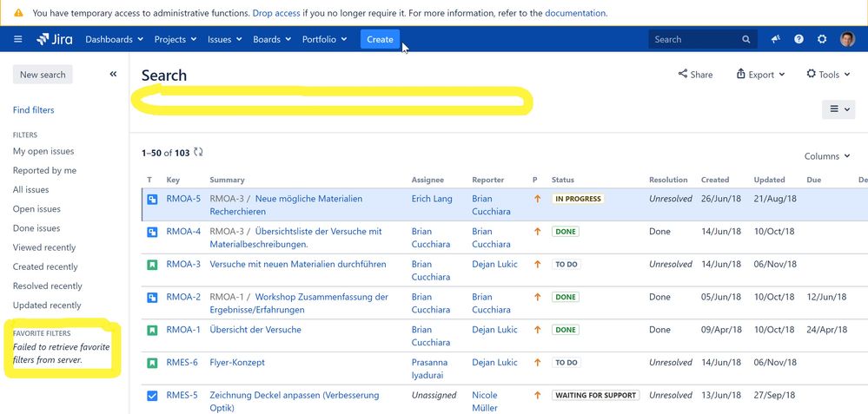Screen dimensions: 868x414
Task: Click the task type icon for RMES-5
Action: [152, 396]
